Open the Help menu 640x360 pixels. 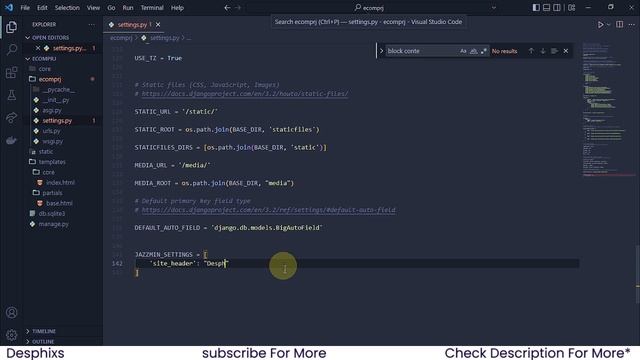click(x=177, y=8)
